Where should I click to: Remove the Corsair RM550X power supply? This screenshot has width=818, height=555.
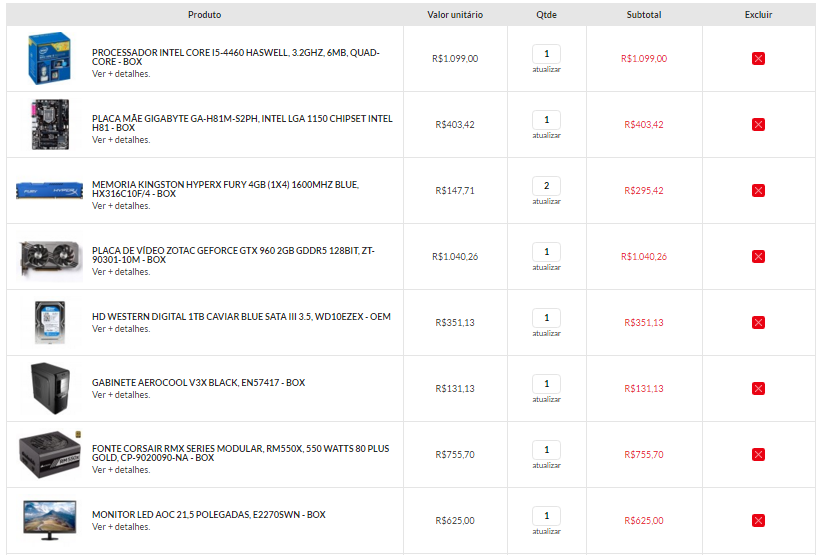(x=758, y=454)
